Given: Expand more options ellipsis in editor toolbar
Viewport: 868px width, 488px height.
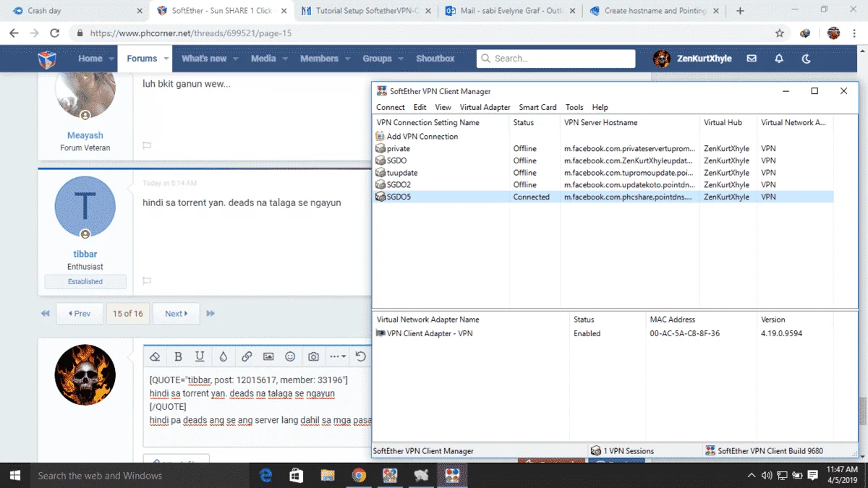Looking at the screenshot, I should click(x=338, y=356).
